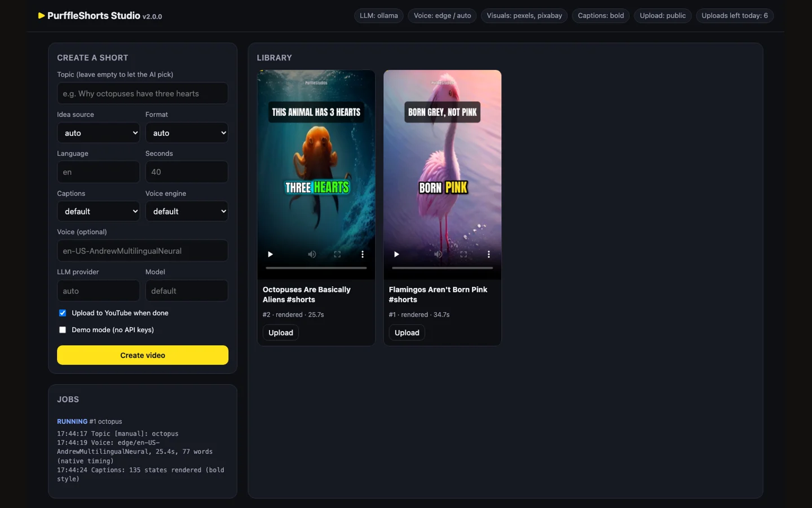The width and height of the screenshot is (812, 508).
Task: Click the Flamingos Aren't Born Pink title
Action: coord(438,295)
